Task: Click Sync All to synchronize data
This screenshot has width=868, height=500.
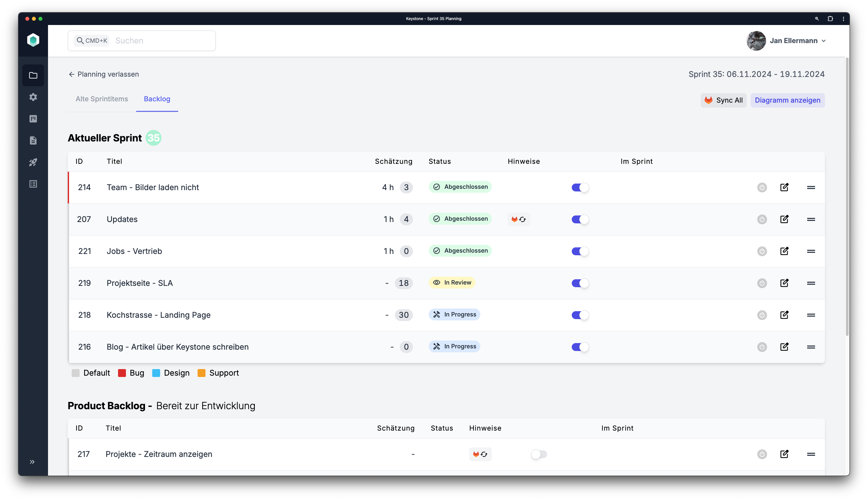Action: click(x=724, y=100)
